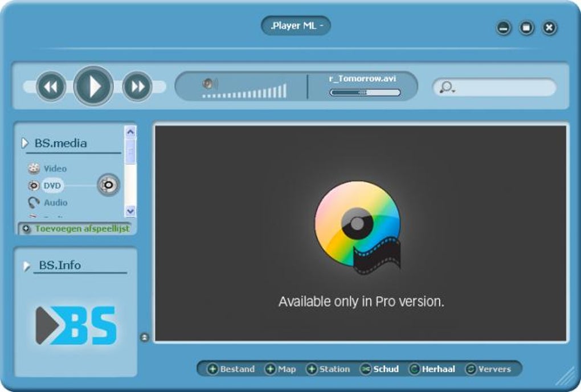Screen dimensions: 581x392
Task: Click Bestand to add a file
Action: click(237, 369)
